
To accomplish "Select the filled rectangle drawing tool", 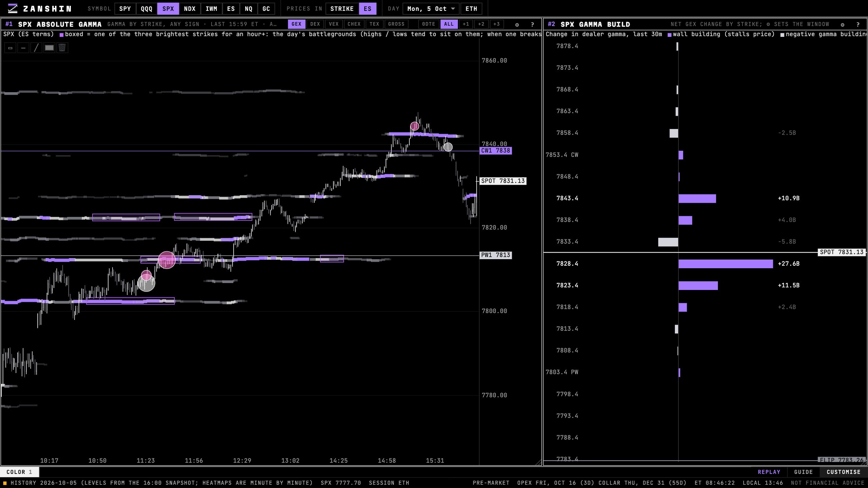I will pyautogui.click(x=49, y=48).
